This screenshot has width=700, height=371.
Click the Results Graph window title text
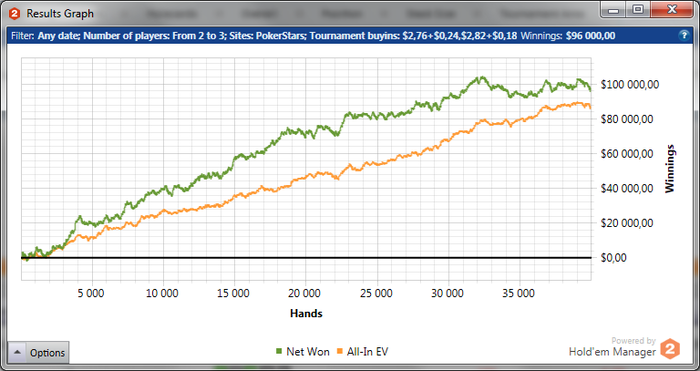tap(60, 13)
